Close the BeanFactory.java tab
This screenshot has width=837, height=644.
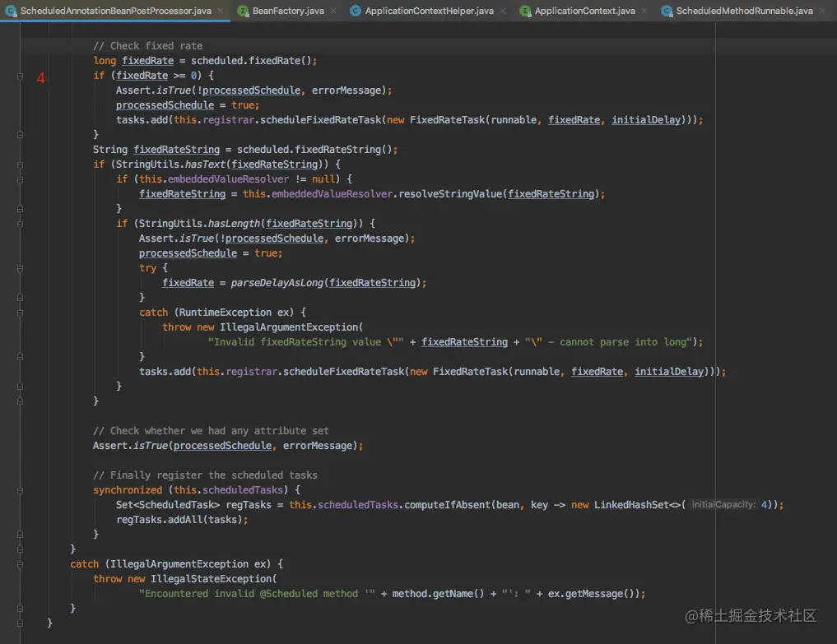(x=333, y=11)
